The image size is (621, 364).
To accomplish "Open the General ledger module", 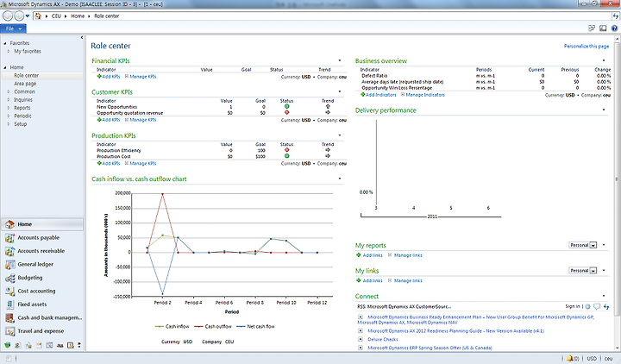I will click(x=42, y=264).
